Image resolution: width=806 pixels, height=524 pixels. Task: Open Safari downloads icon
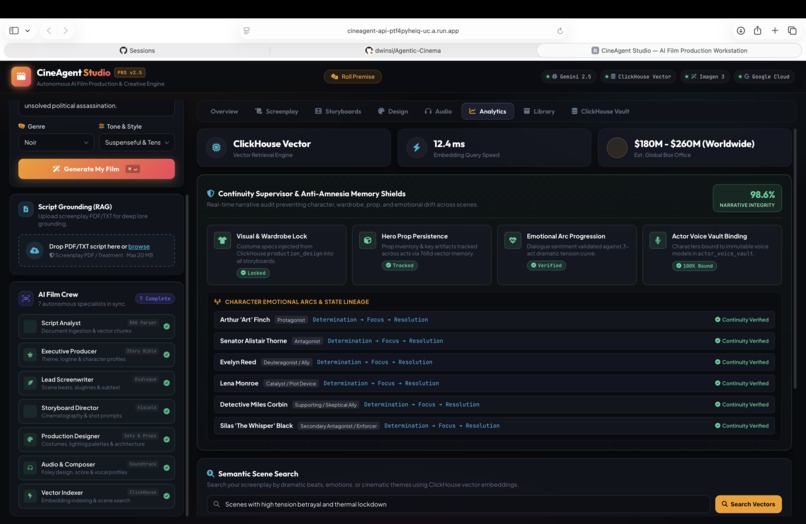click(x=741, y=31)
